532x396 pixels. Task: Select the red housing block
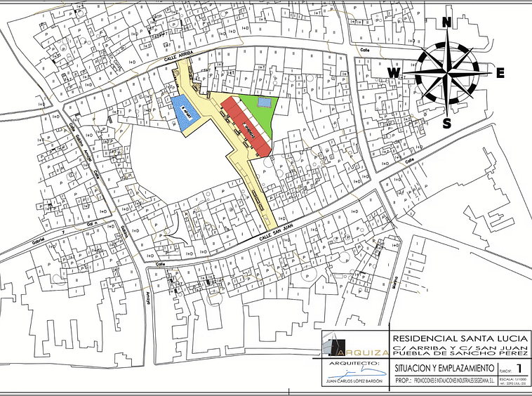246,125
